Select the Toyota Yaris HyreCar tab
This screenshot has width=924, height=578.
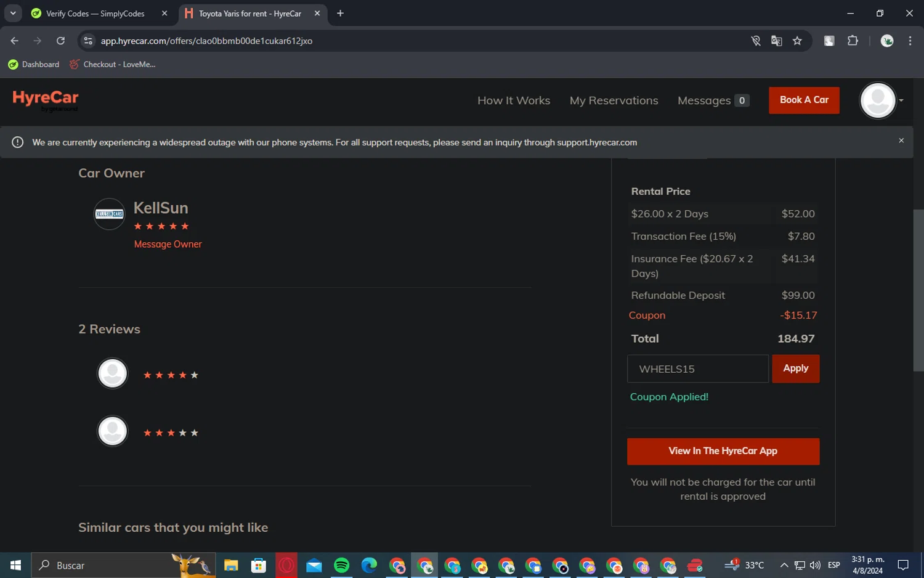249,14
